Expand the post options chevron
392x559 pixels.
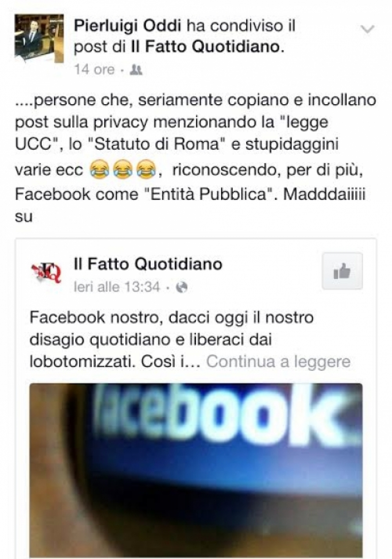(x=367, y=30)
